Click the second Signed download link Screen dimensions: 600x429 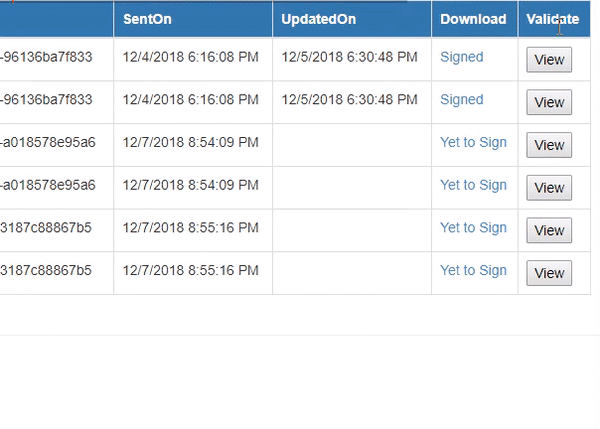461,100
